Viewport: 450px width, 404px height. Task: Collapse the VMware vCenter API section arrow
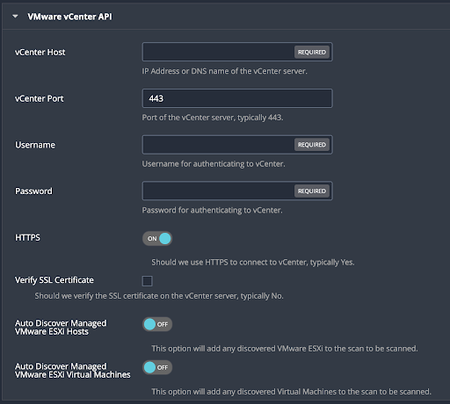[x=15, y=16]
